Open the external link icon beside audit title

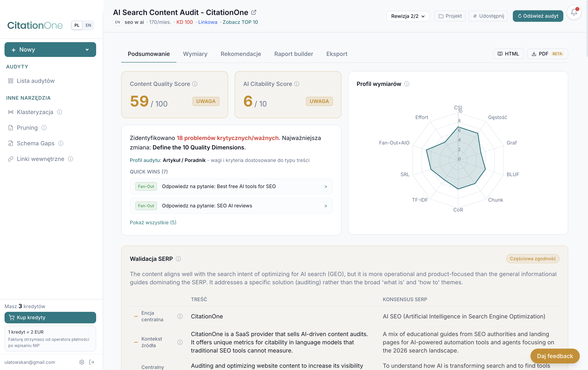[x=254, y=12]
